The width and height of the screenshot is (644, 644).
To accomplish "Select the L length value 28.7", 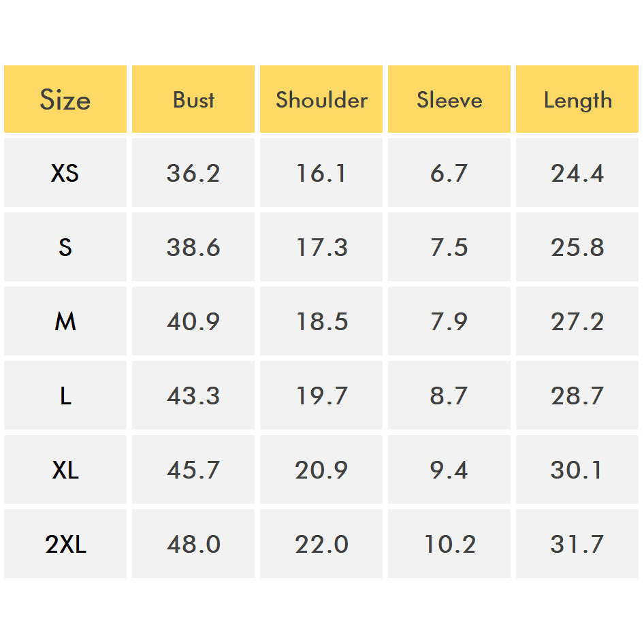I will (577, 396).
